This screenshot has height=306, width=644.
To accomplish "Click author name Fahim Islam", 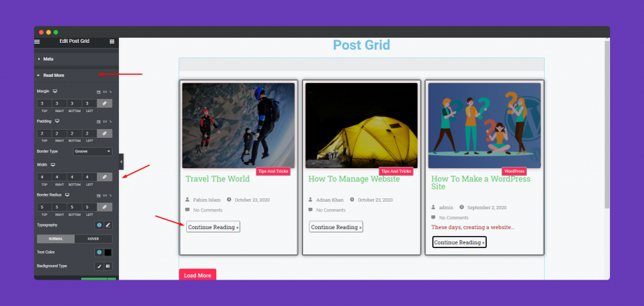I will (206, 200).
